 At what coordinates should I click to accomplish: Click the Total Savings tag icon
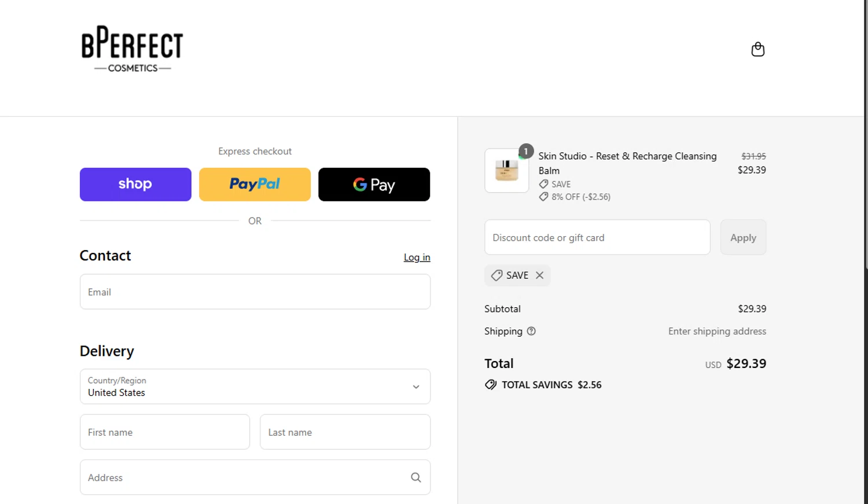(x=491, y=385)
